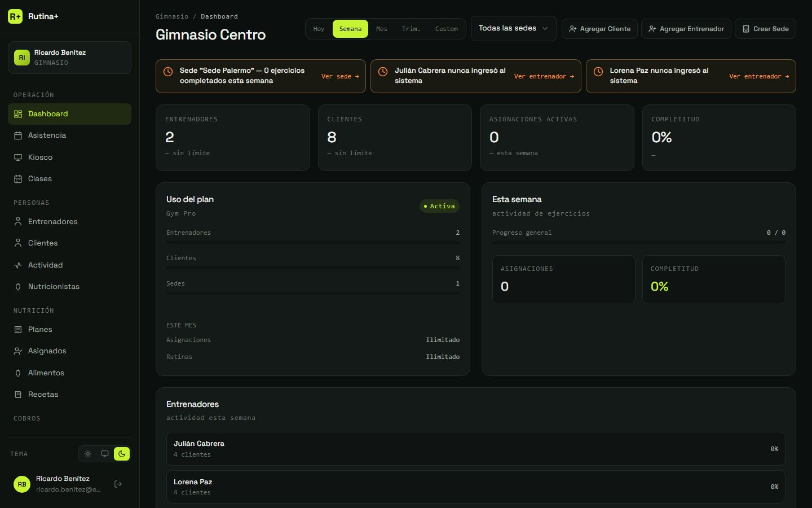Follow the Ver sede link
The image size is (812, 508).
(x=340, y=76)
